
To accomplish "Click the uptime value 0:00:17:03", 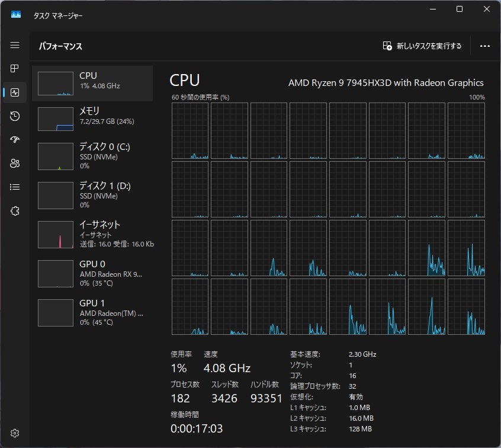I will (197, 428).
